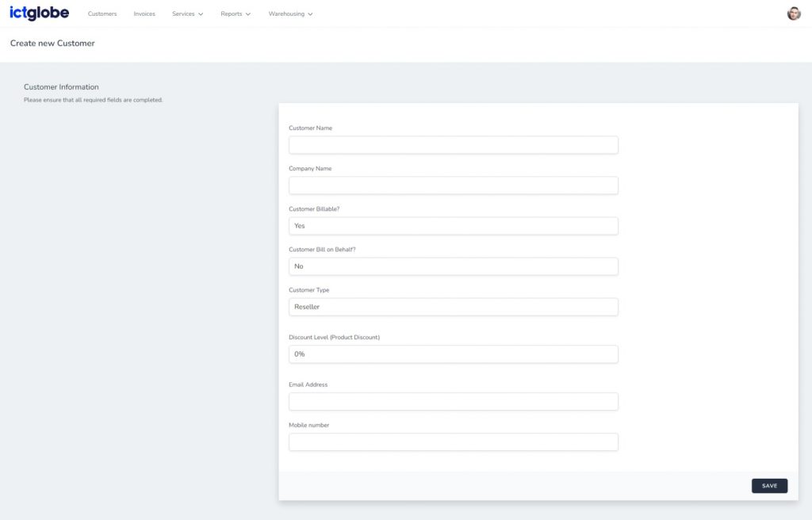
Task: Click the Customer Name field label
Action: pyautogui.click(x=310, y=128)
